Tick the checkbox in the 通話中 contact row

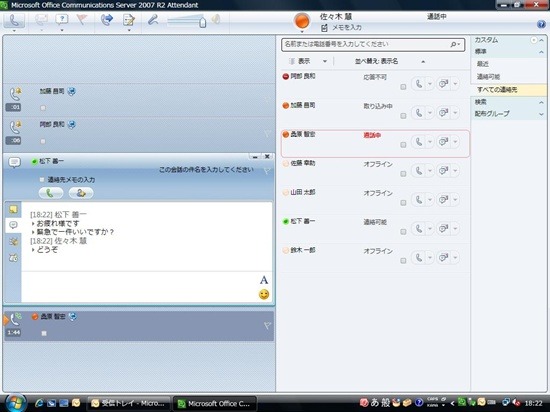pyautogui.click(x=403, y=145)
